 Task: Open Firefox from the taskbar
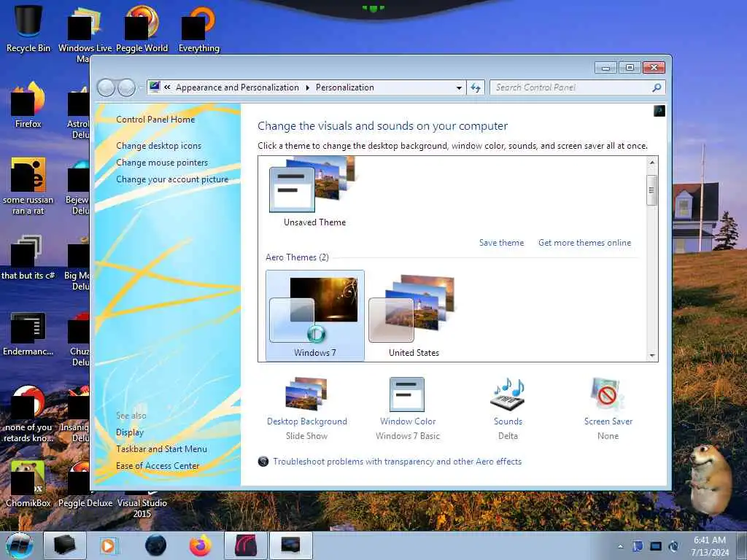[x=201, y=545]
